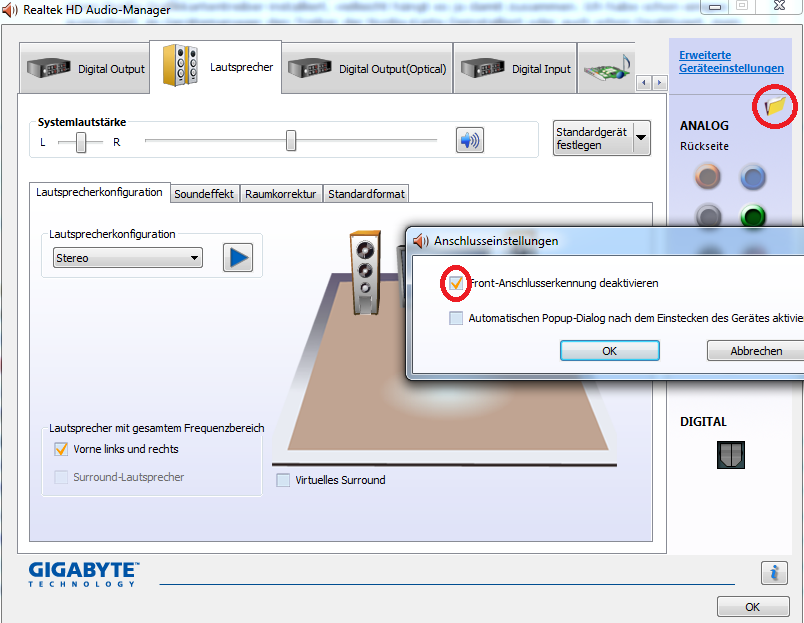Viewport: 804px width, 623px height.
Task: Toggle Surround-Lautsprecher checkbox
Action: pyautogui.click(x=61, y=477)
